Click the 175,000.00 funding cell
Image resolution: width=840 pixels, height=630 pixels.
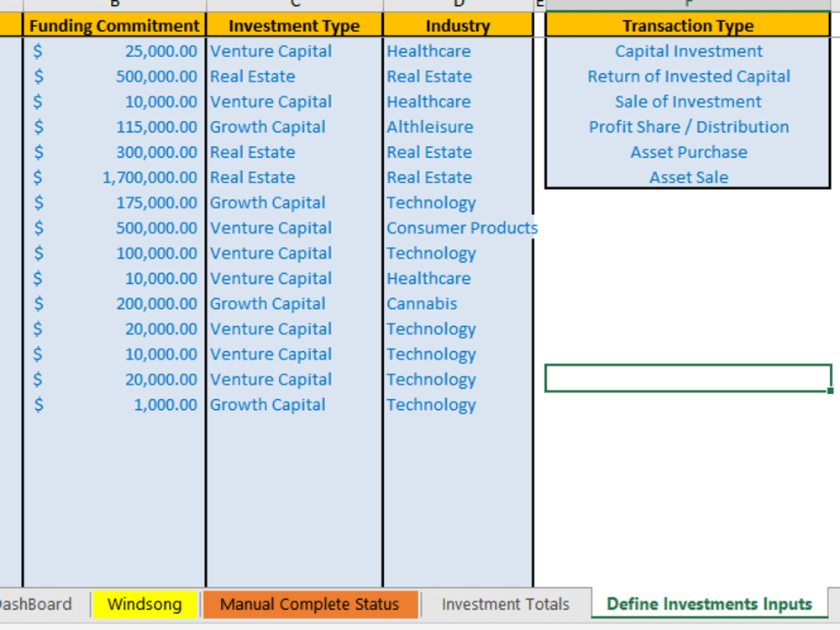click(114, 202)
